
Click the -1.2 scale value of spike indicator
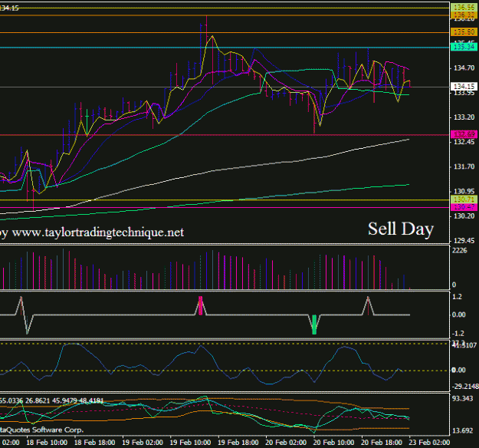coord(458,334)
